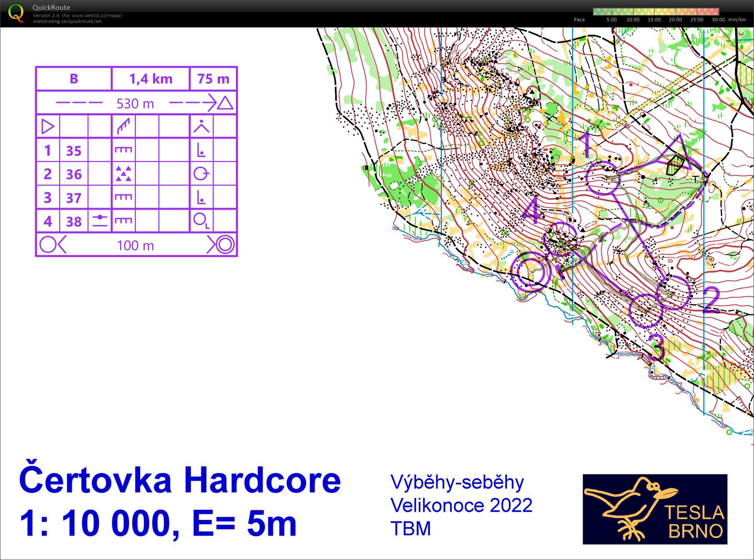Click the QuickRoute Q logo
The width and height of the screenshot is (754, 560).
click(17, 14)
